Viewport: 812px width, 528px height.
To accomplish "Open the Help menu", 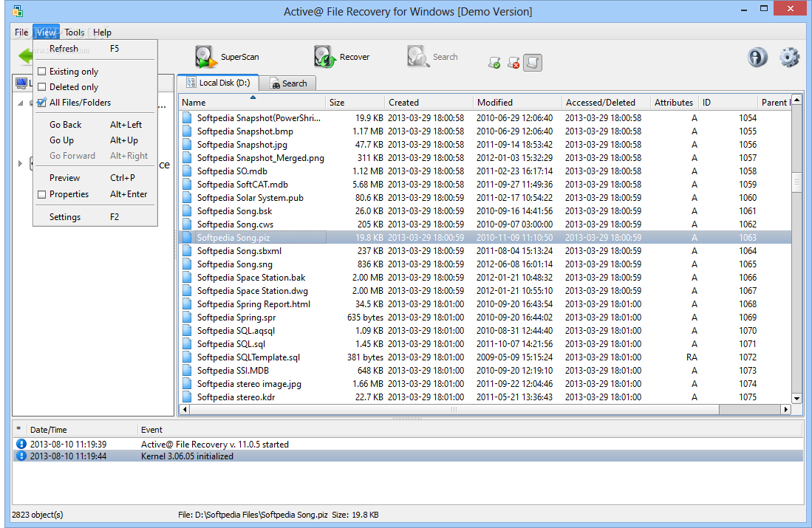I will pos(102,32).
